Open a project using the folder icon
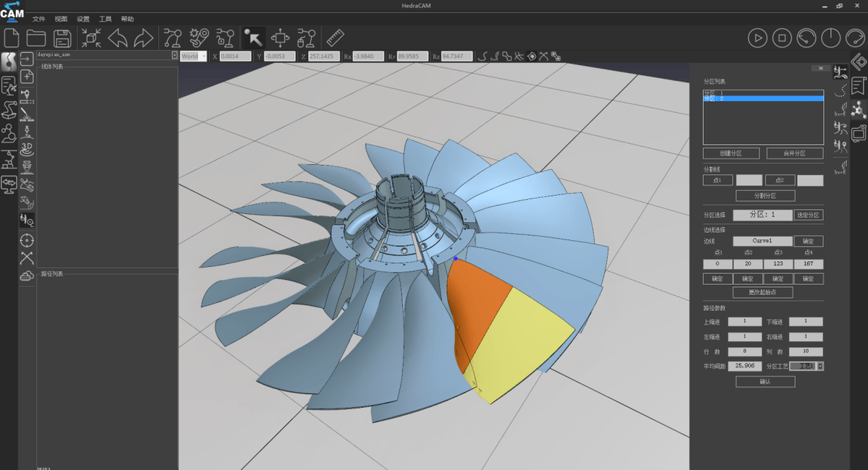The height and width of the screenshot is (470, 868). click(x=36, y=38)
